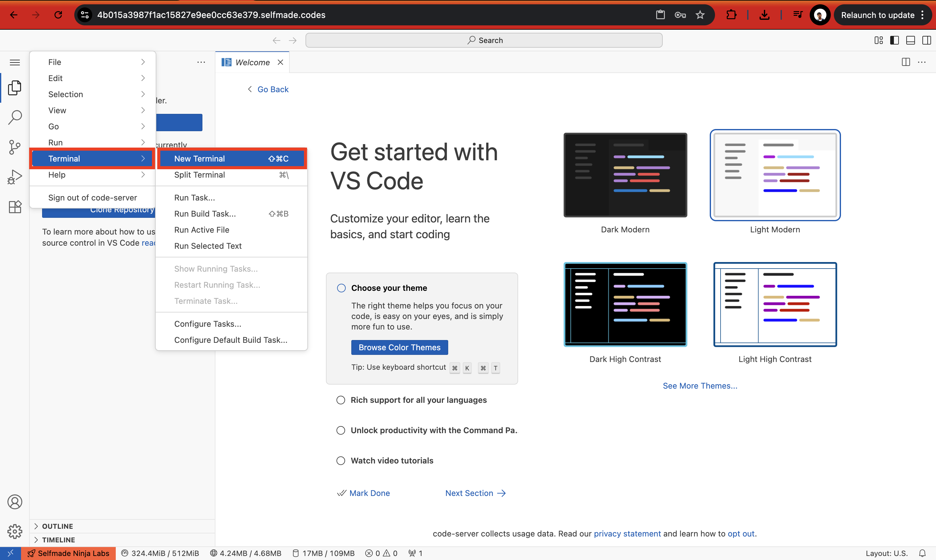Click errors and warnings status indicator
Viewport: 936px width, 560px height.
(382, 553)
